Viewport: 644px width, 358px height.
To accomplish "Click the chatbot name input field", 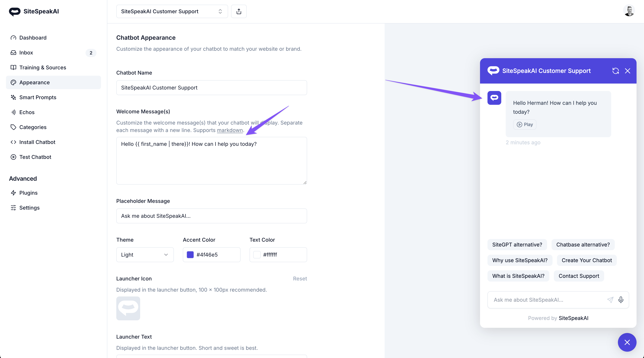I will click(211, 87).
